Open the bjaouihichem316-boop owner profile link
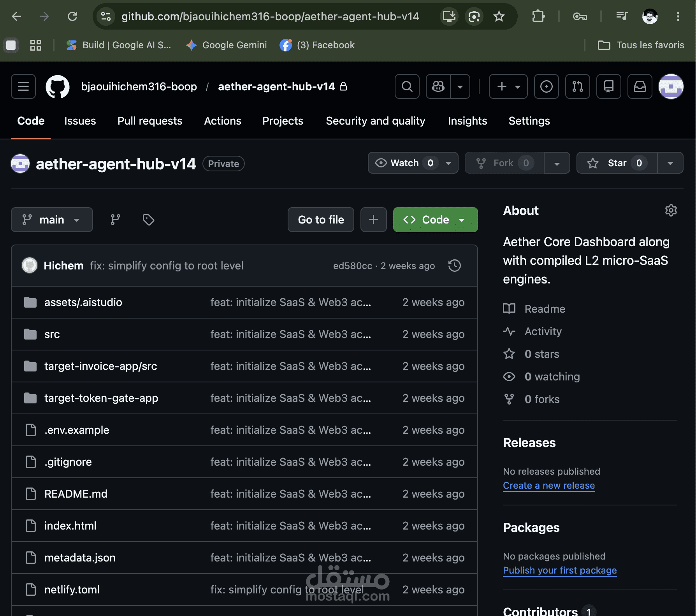Screen dimensions: 696x616 click(x=139, y=86)
